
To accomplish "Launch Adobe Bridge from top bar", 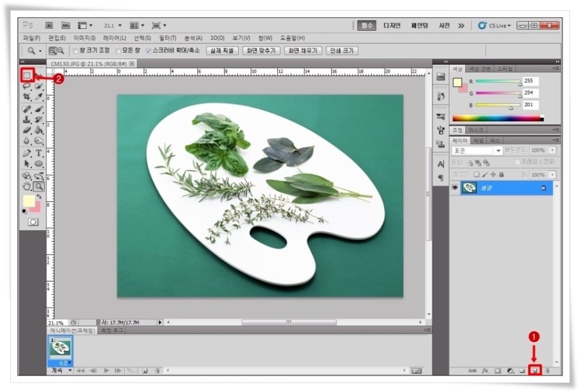I will point(49,26).
